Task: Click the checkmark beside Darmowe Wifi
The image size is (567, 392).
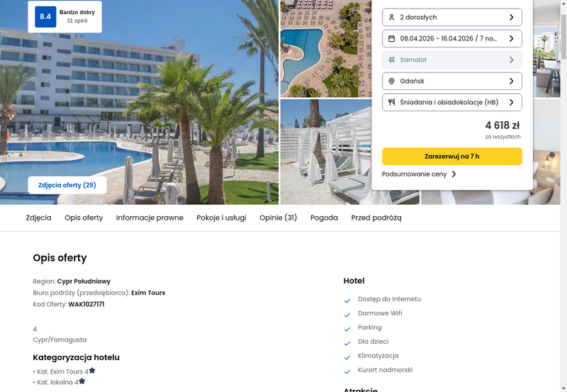Action: pyautogui.click(x=347, y=315)
